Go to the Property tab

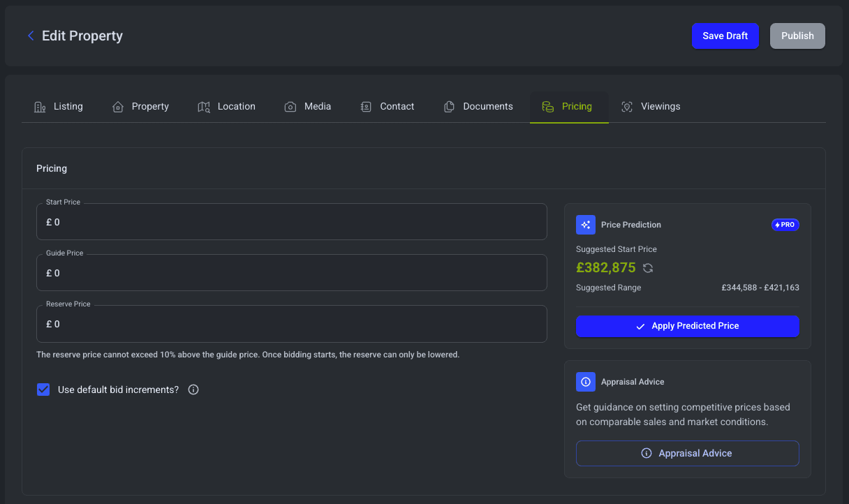coord(140,107)
